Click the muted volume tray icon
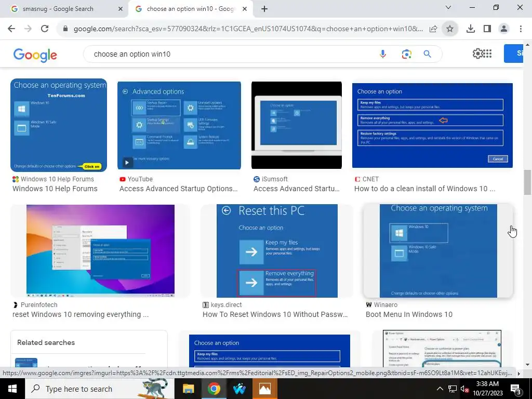The height and width of the screenshot is (399, 532). (x=464, y=389)
